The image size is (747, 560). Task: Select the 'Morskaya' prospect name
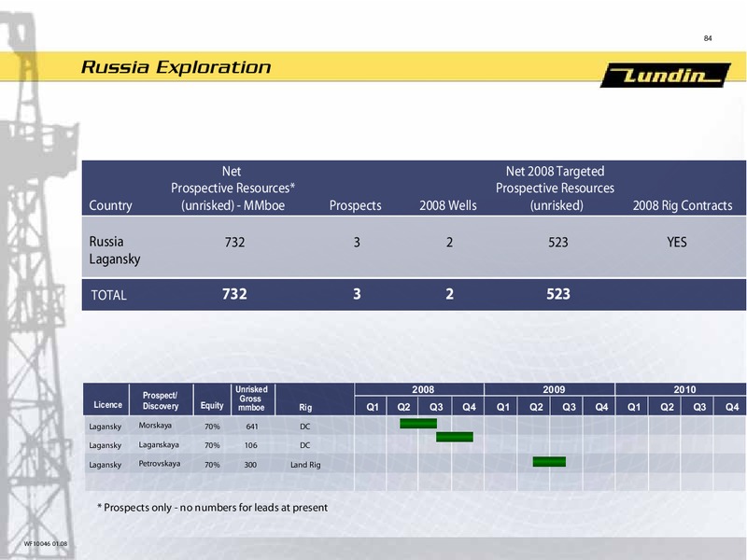[x=155, y=426]
